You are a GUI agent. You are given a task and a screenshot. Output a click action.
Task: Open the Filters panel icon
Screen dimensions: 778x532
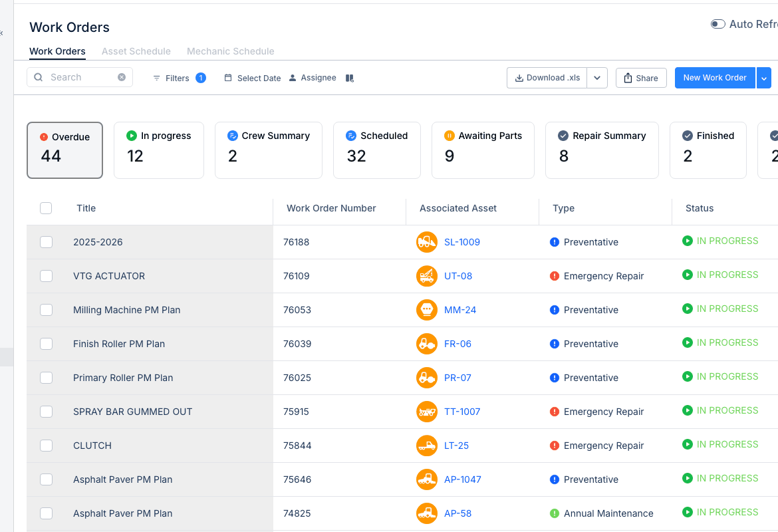155,78
